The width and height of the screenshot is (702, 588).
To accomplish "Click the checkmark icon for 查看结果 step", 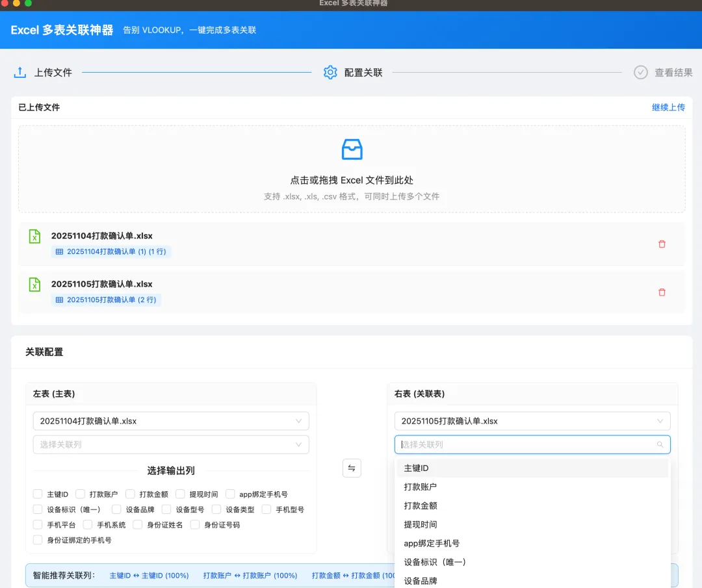I will coord(641,73).
